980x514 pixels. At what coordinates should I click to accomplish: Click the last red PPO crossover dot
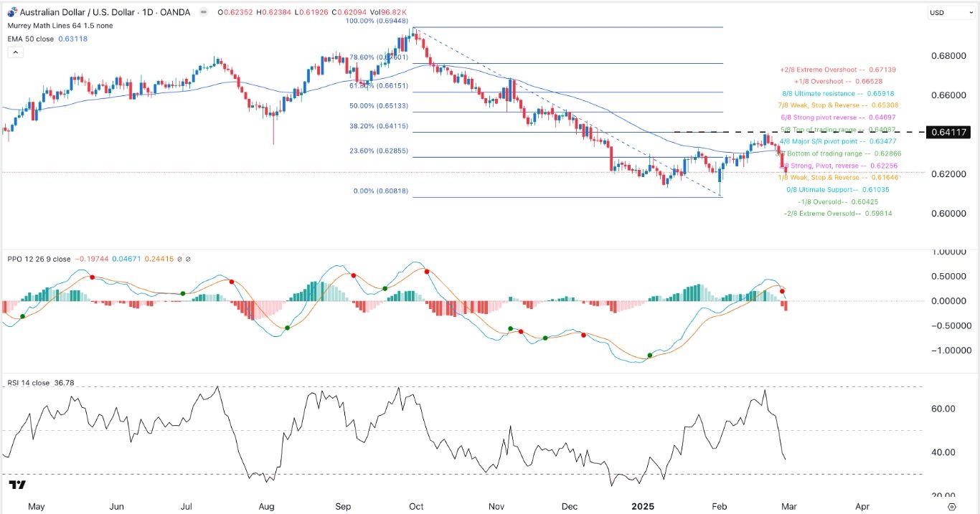click(x=783, y=291)
